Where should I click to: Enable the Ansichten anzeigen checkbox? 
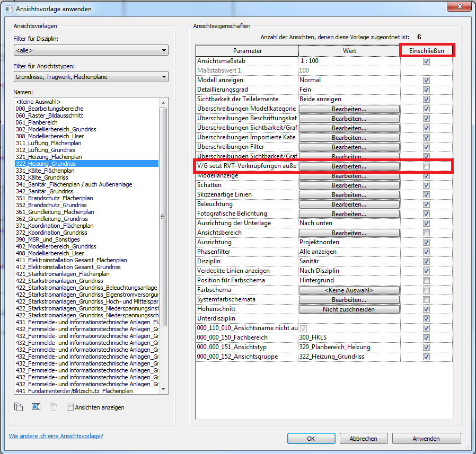point(70,407)
